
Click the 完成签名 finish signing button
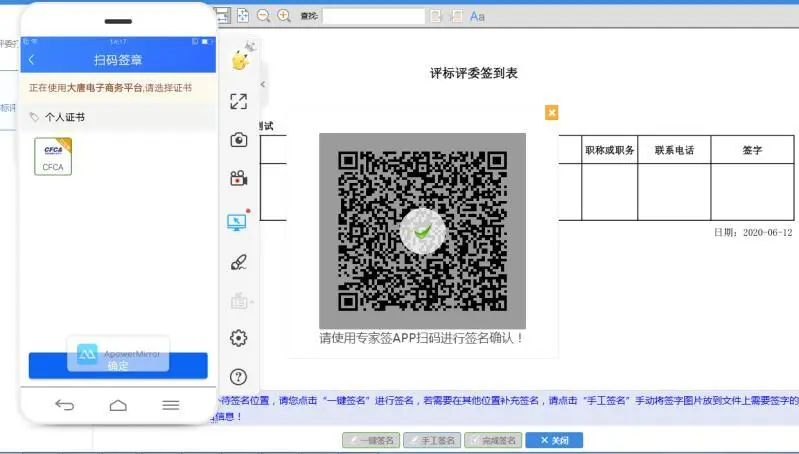(493, 440)
